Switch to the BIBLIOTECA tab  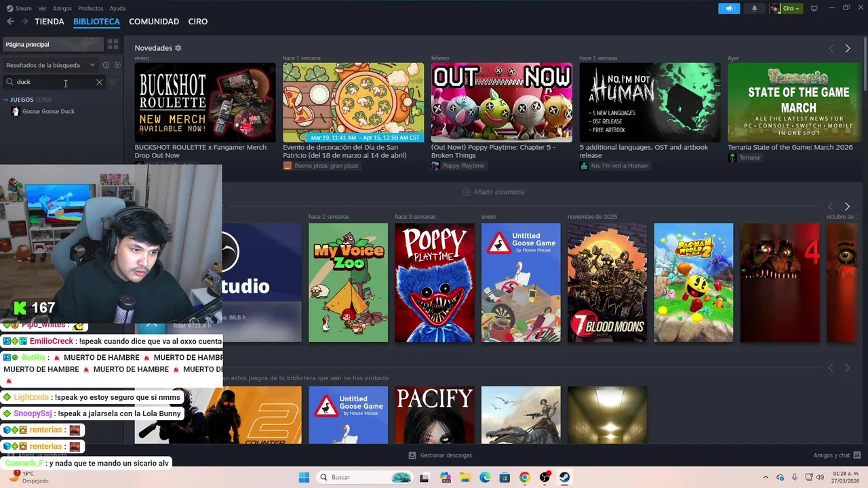point(96,22)
